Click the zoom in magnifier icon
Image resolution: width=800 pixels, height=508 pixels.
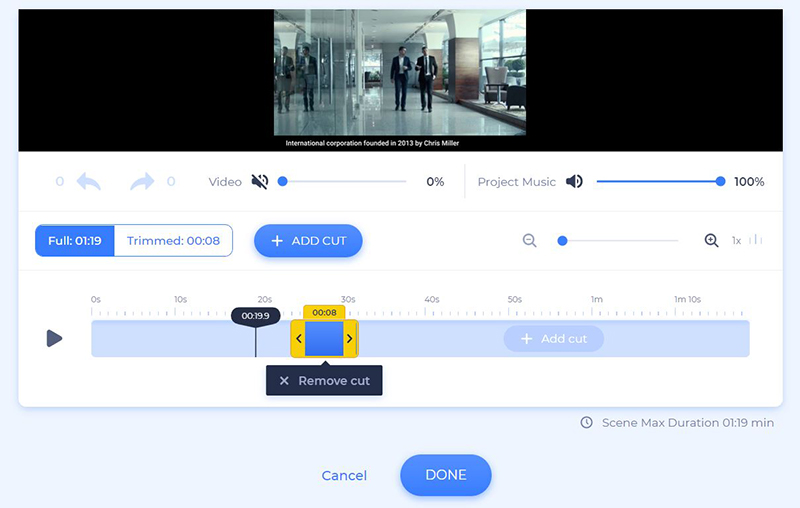tap(711, 241)
